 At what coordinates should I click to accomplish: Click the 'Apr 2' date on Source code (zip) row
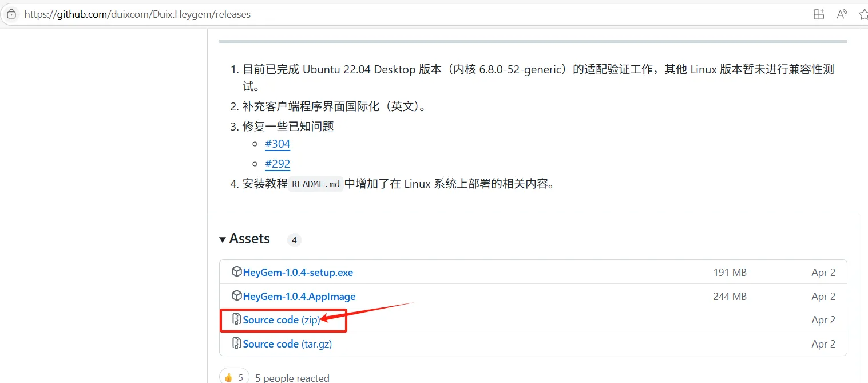pyautogui.click(x=823, y=320)
